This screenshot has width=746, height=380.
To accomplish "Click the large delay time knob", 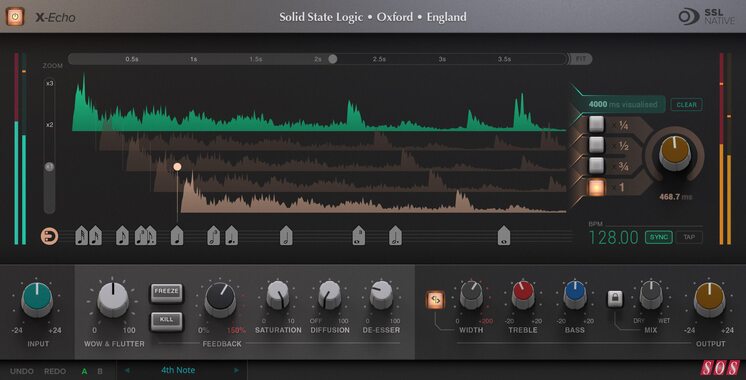I will click(675, 154).
